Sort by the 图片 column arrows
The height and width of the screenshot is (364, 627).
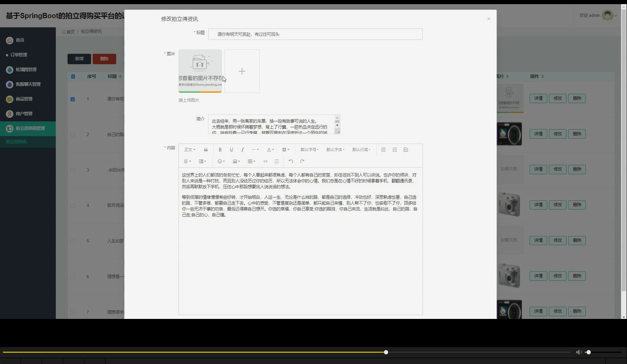507,77
